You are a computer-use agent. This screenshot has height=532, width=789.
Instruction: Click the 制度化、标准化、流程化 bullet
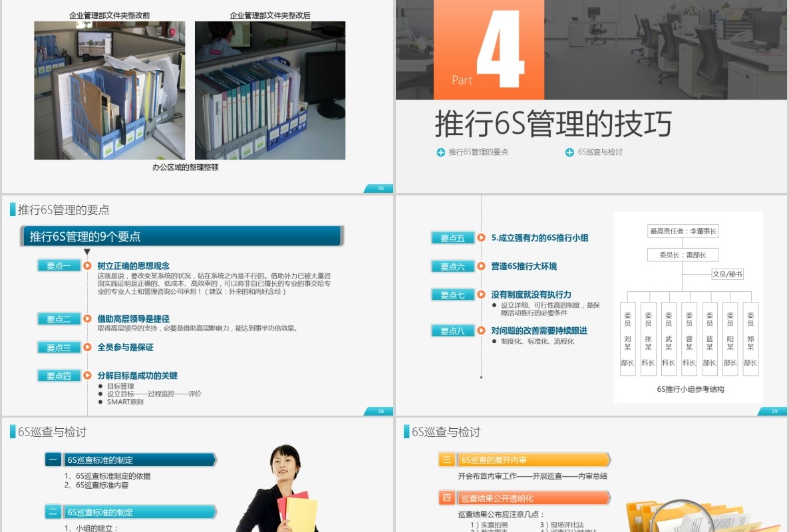click(x=537, y=341)
